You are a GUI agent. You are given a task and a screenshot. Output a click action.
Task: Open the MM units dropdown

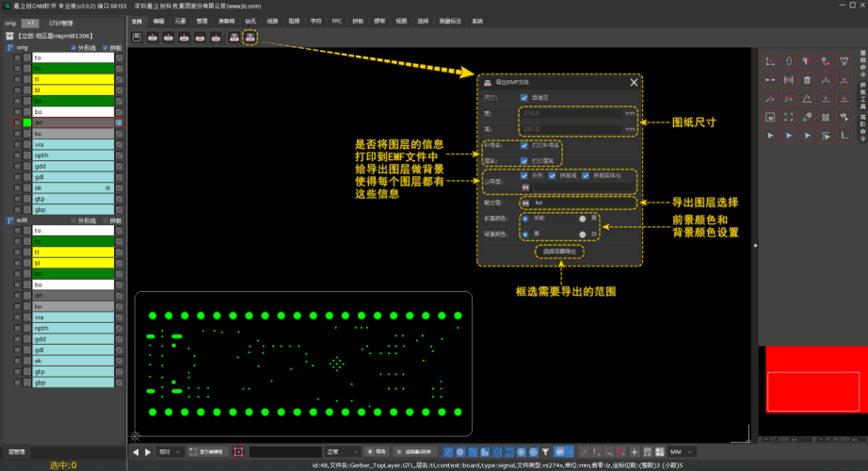[681, 452]
